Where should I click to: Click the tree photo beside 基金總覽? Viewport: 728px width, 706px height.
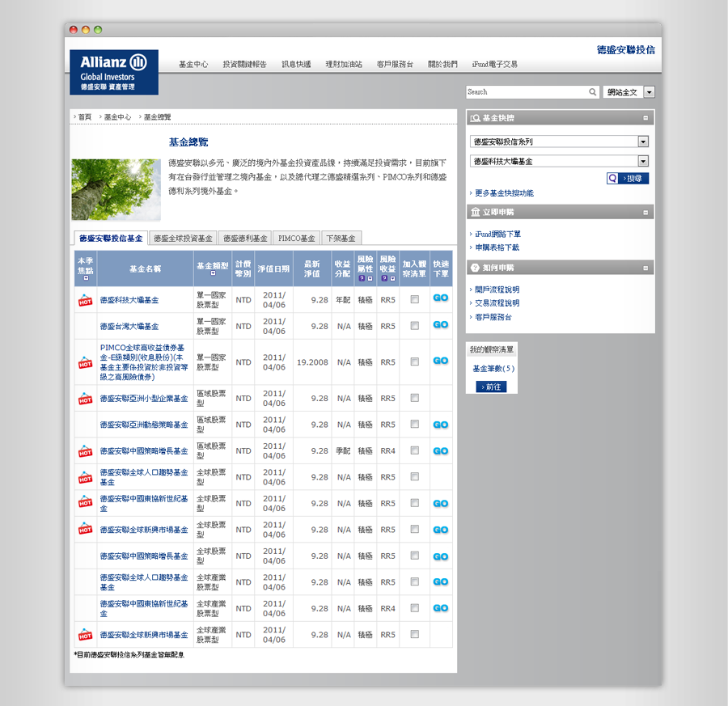click(116, 189)
